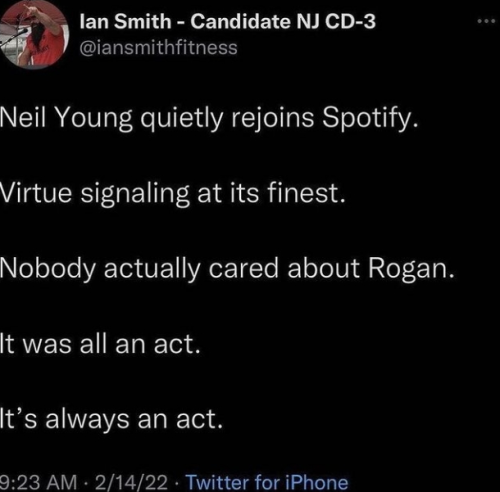The width and height of the screenshot is (500, 492).
Task: Select the line Virtue signaling at its finest
Action: click(x=173, y=194)
